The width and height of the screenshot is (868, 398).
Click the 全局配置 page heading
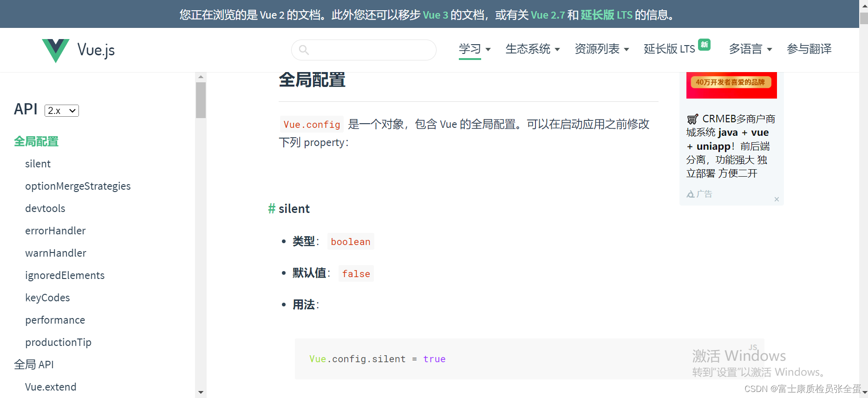click(x=312, y=80)
